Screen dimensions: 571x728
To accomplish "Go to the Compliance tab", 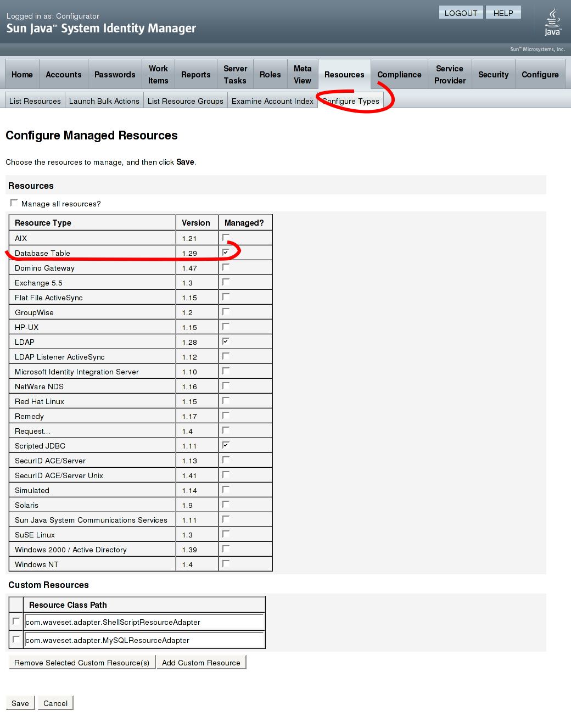I will pos(399,75).
